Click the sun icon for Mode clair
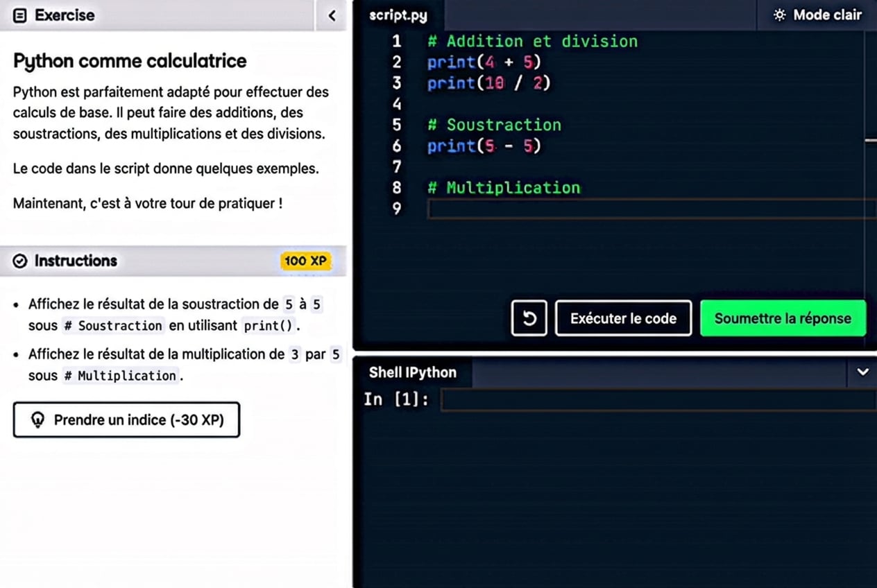Image resolution: width=877 pixels, height=588 pixels. pyautogui.click(x=781, y=15)
